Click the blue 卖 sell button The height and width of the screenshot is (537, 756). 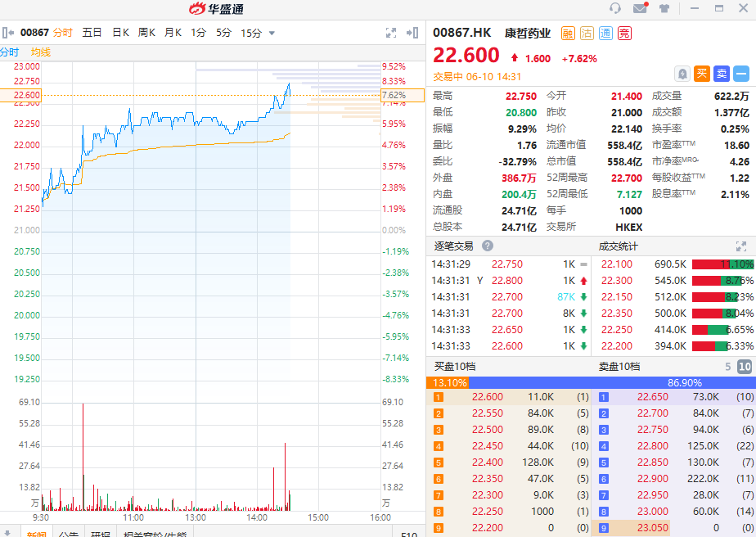coord(722,74)
